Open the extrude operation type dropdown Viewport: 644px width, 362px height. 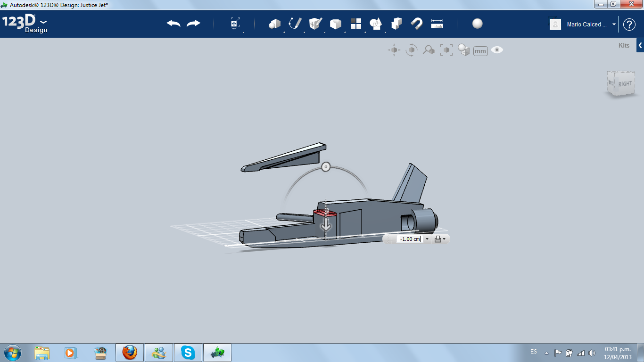[440, 239]
